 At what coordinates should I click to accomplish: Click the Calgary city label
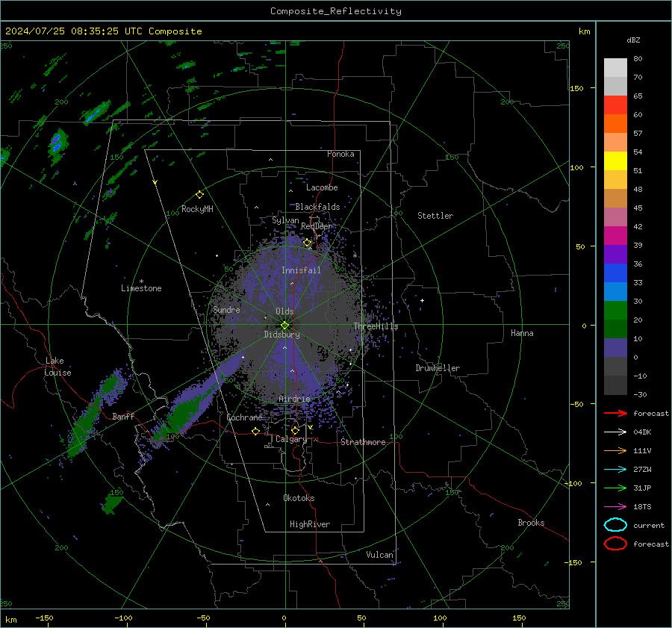point(291,440)
